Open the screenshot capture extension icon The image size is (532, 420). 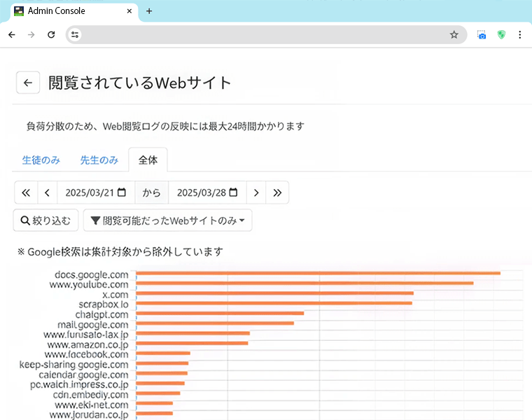tap(482, 34)
